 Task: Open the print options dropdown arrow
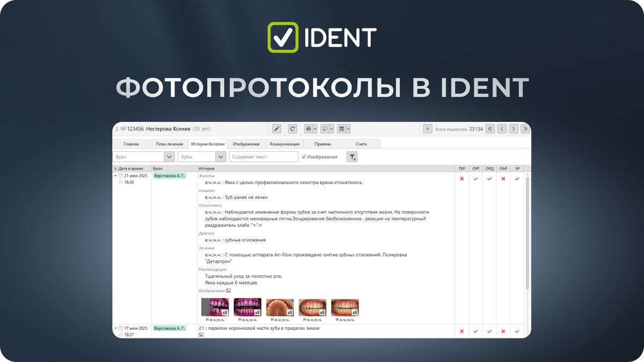coord(315,129)
